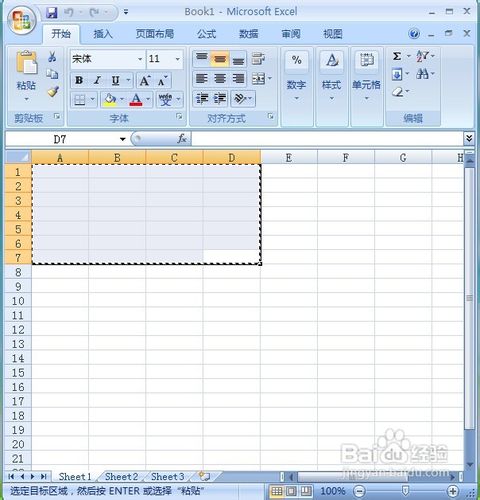Switch to the 页面布局 tab

[155, 34]
